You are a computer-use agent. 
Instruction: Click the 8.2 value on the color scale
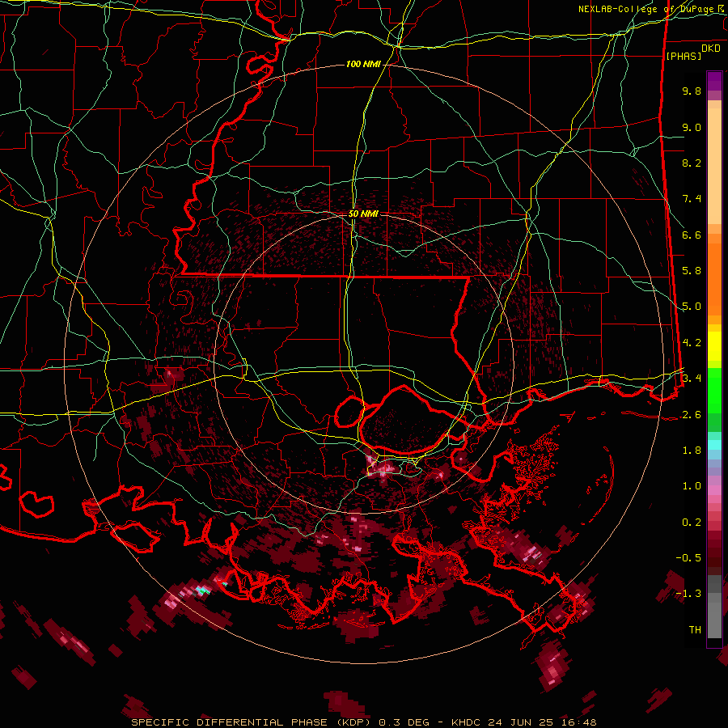click(x=692, y=163)
